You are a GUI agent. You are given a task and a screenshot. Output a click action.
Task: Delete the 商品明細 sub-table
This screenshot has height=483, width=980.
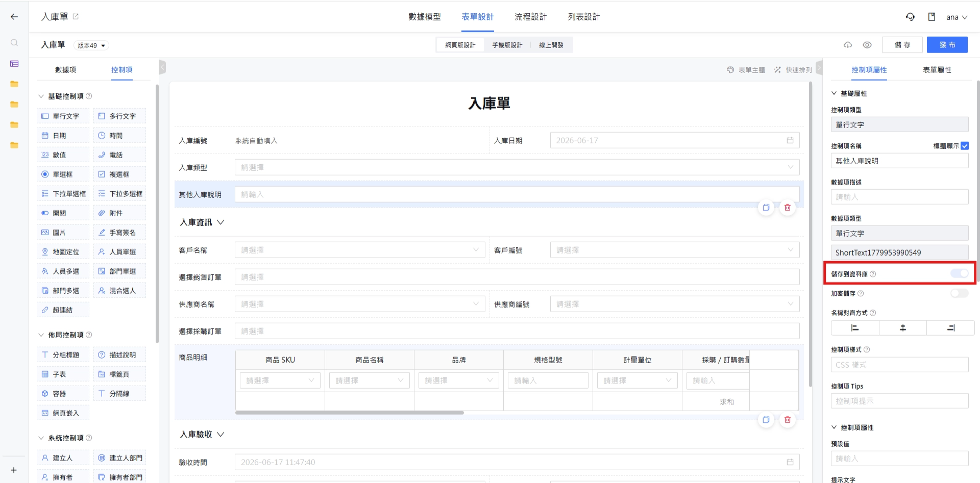[788, 420]
